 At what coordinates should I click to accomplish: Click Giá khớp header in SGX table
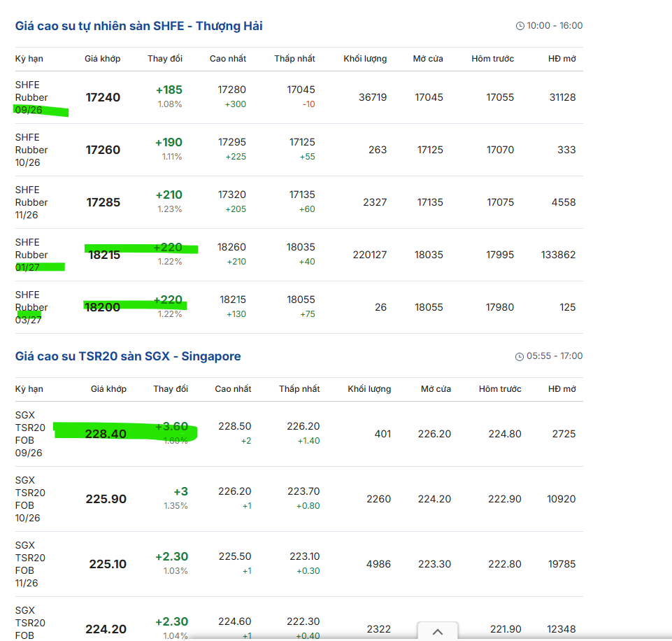tap(108, 389)
